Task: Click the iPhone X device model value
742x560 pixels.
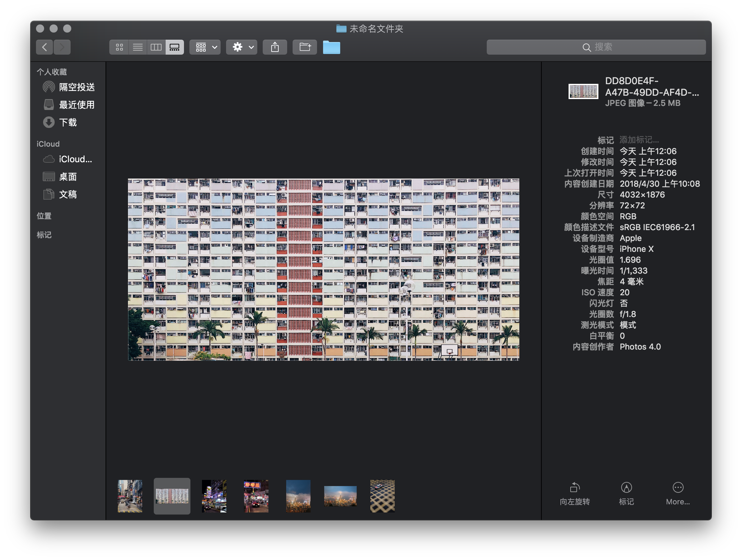Action: 636,249
